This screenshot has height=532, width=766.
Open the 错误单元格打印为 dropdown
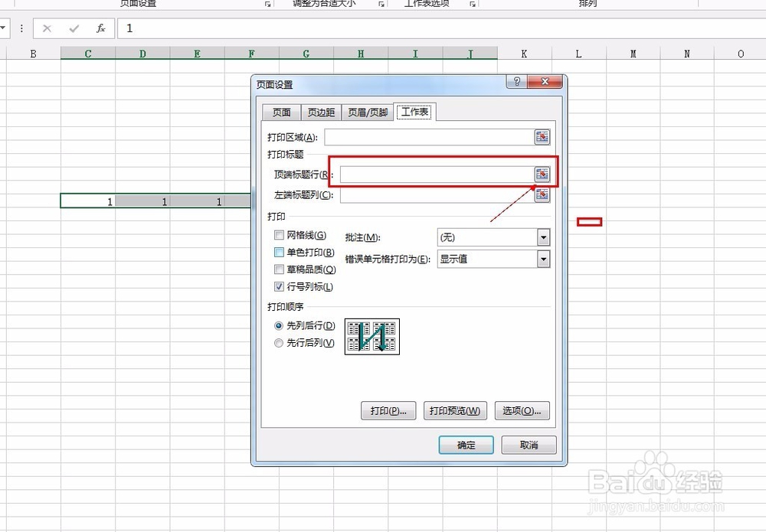[x=544, y=259]
